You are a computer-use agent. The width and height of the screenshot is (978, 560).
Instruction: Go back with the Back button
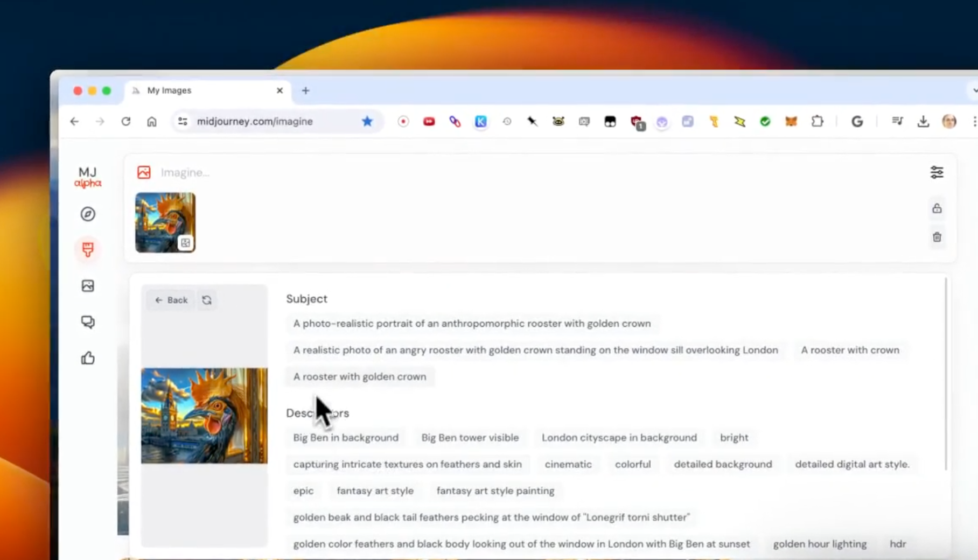pos(171,300)
